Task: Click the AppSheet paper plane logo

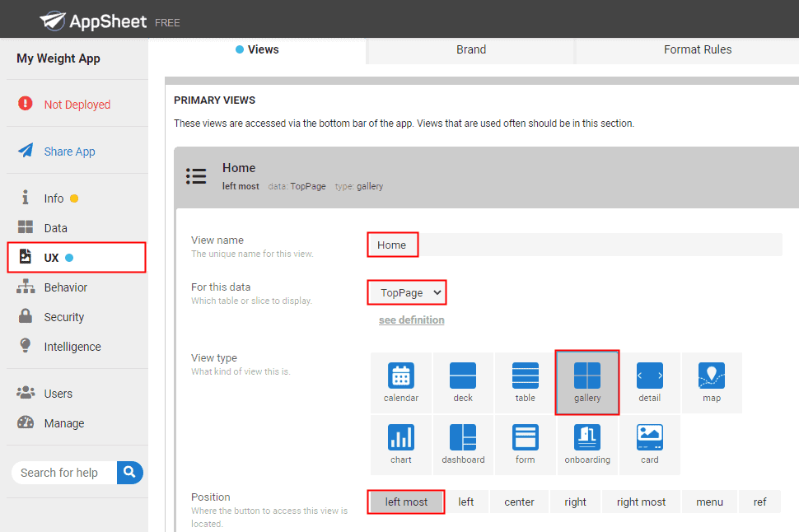Action: pyautogui.click(x=53, y=21)
